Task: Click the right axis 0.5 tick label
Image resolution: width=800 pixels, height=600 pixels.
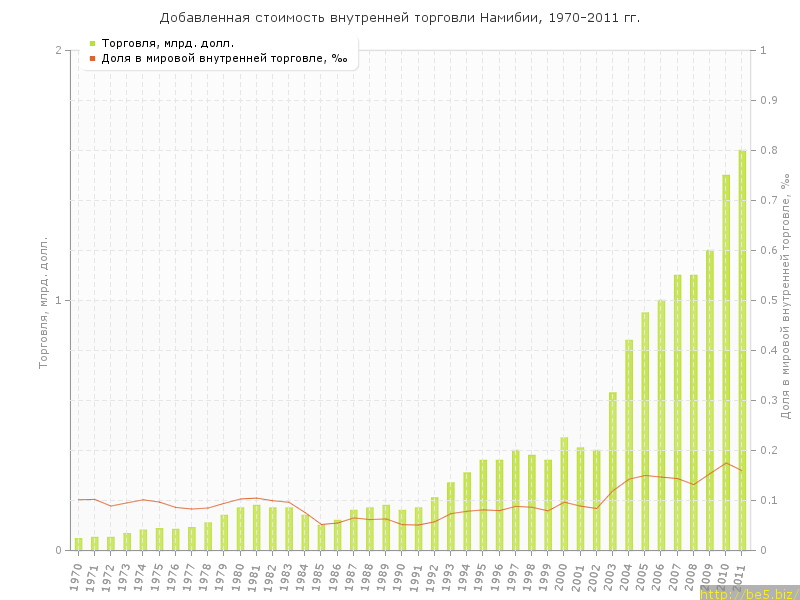Action: (770, 301)
